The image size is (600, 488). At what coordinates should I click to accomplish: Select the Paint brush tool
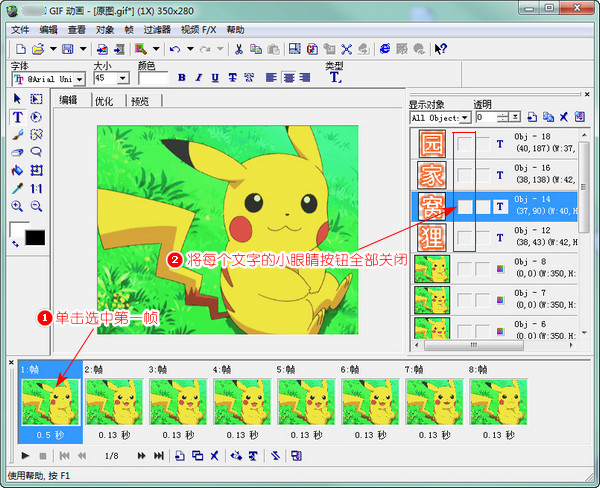click(18, 135)
